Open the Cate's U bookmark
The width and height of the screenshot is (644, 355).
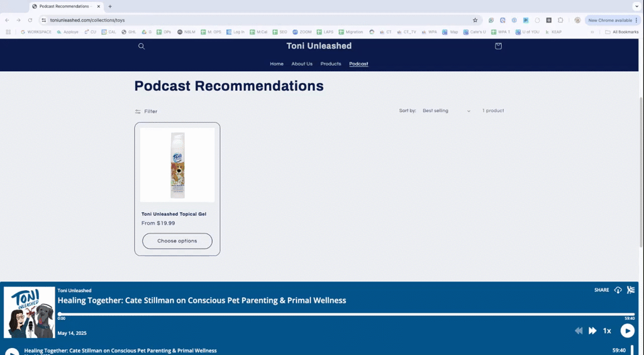click(474, 32)
